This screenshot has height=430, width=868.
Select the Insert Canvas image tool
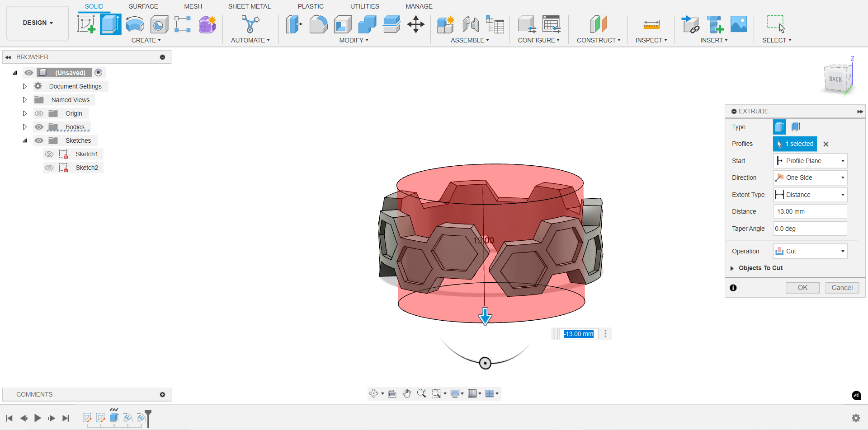(739, 24)
